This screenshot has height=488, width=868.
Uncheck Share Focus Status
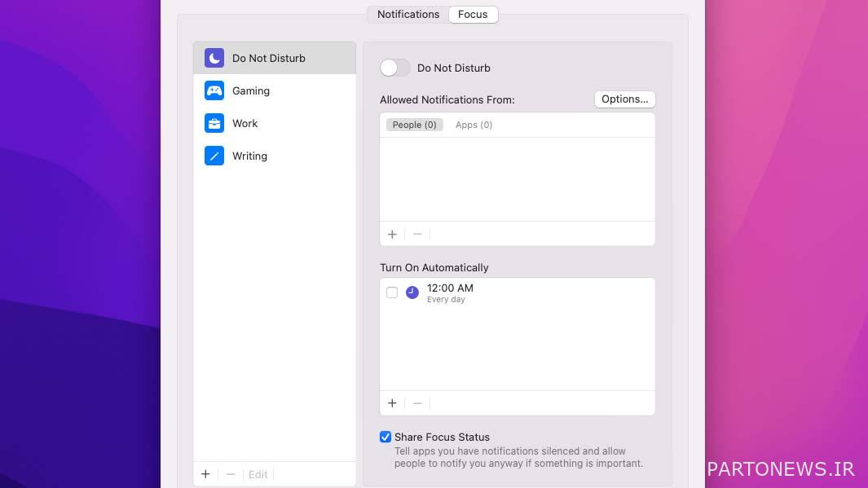pos(386,437)
